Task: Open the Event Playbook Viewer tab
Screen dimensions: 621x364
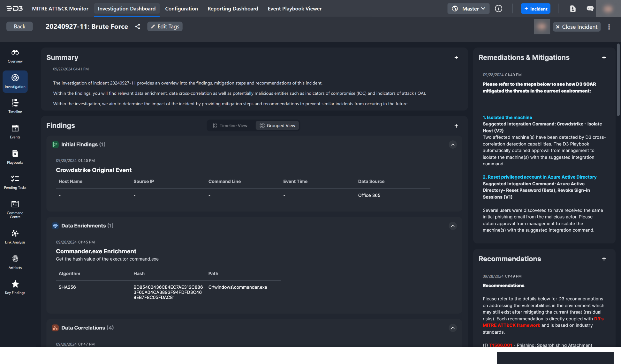Action: point(294,9)
